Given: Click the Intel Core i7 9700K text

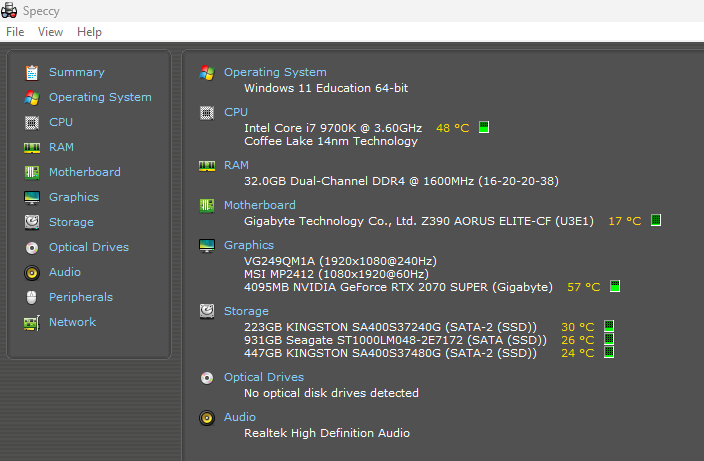Looking at the screenshot, I should tap(333, 128).
